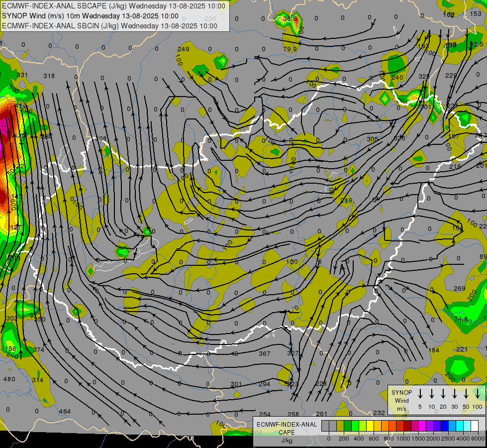Click the 2000 tick label in CAPE legend

pos(433,439)
